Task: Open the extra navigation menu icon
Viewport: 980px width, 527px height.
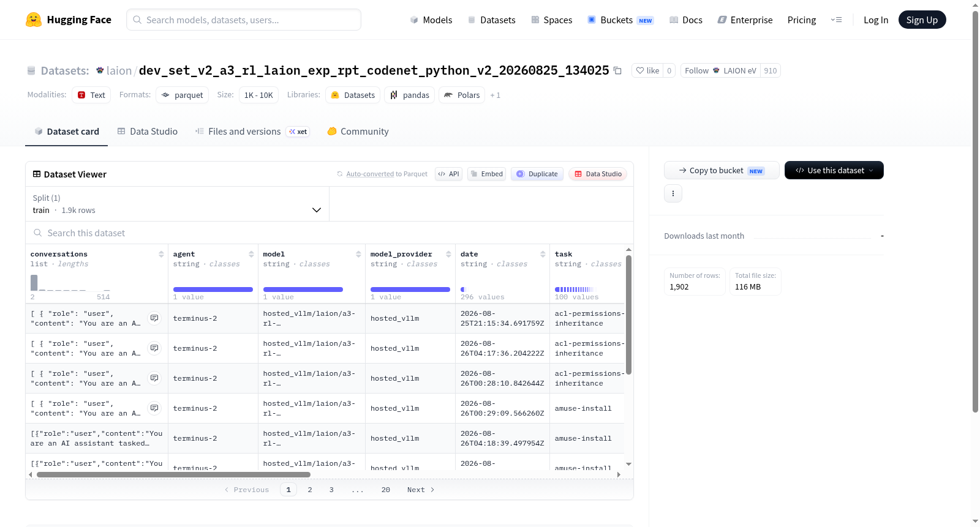Action: [x=836, y=20]
